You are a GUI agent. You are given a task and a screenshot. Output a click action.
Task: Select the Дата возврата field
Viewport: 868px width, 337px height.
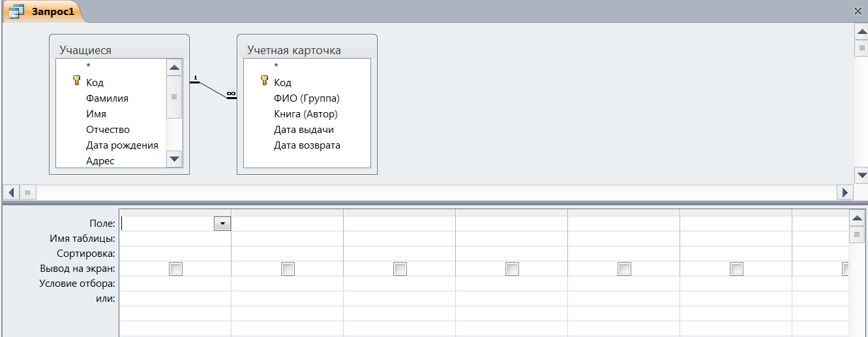(x=307, y=145)
